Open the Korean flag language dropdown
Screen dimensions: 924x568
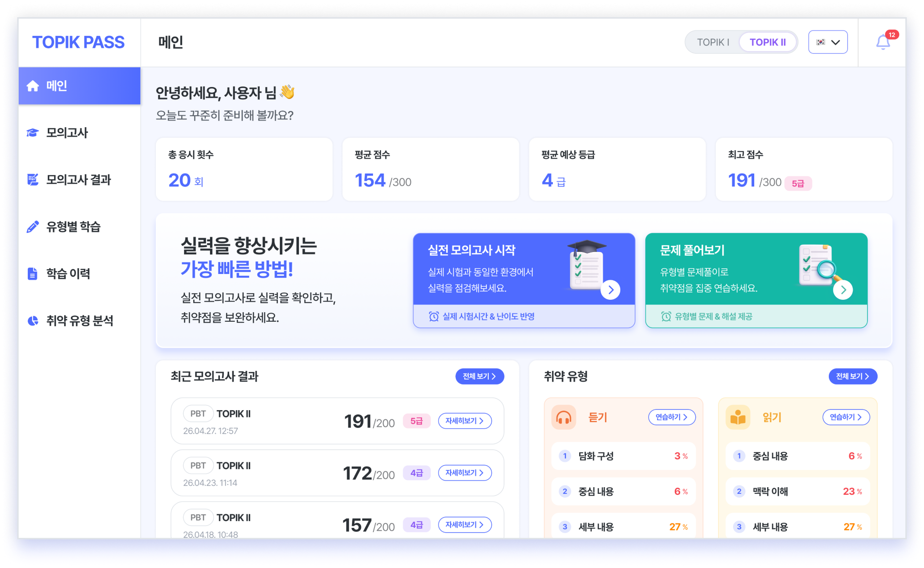(828, 42)
